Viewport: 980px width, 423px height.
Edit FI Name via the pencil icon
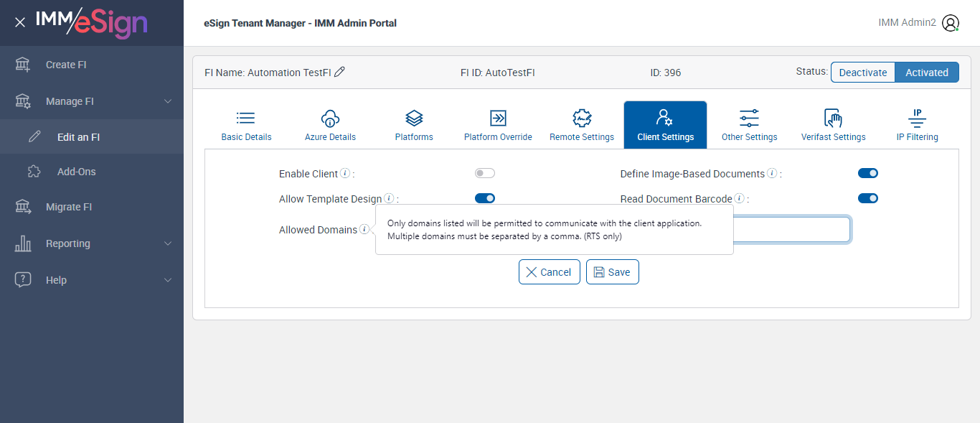tap(340, 72)
